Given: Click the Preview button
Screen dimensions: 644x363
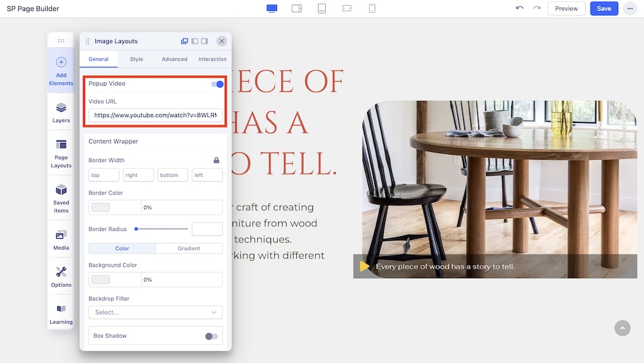Looking at the screenshot, I should (x=566, y=8).
